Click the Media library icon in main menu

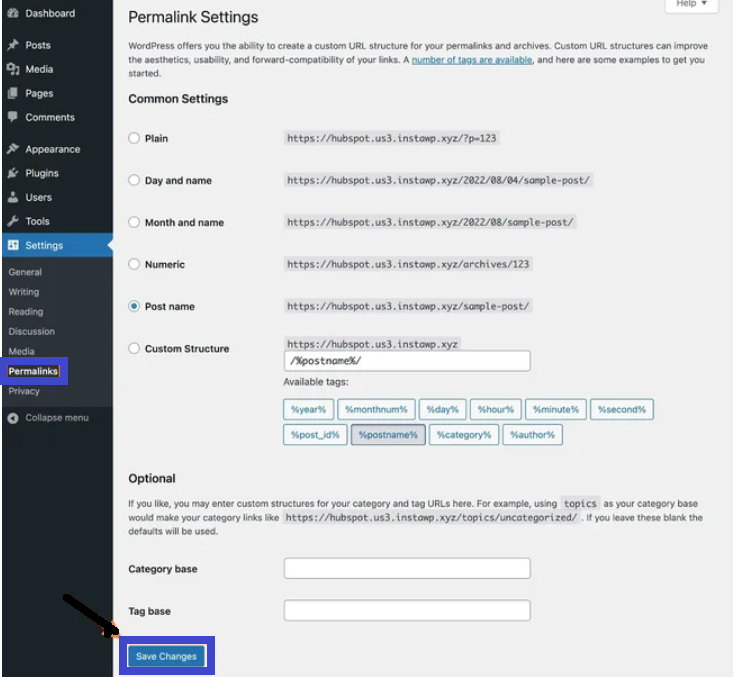pyautogui.click(x=13, y=69)
